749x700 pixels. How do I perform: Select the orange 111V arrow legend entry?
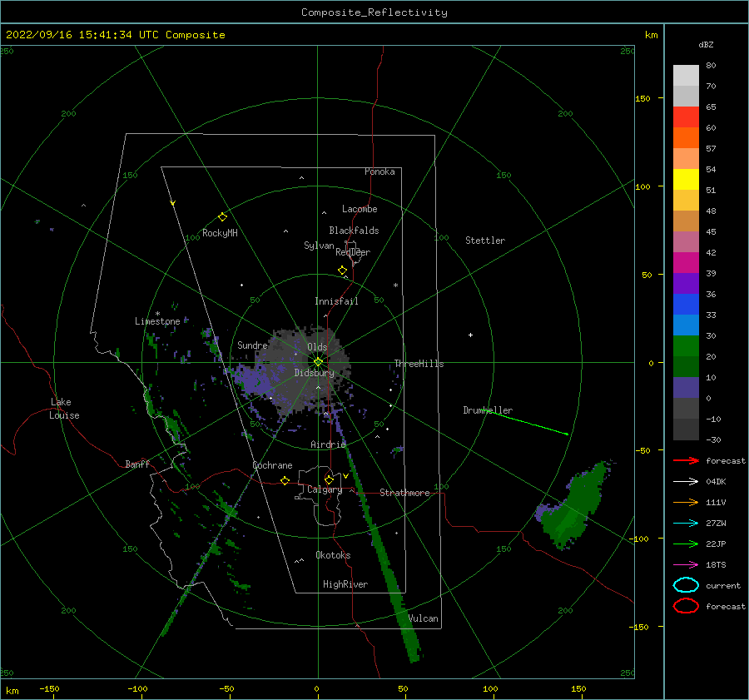(x=686, y=502)
